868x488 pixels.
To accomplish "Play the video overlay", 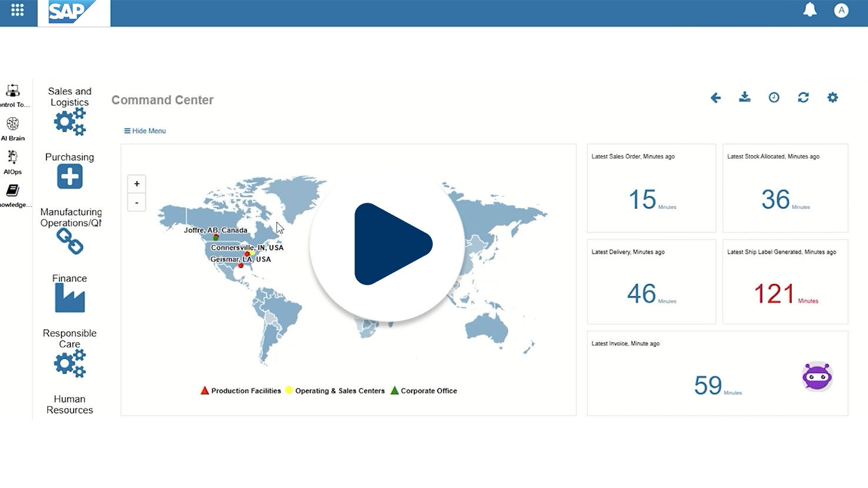I will [387, 244].
